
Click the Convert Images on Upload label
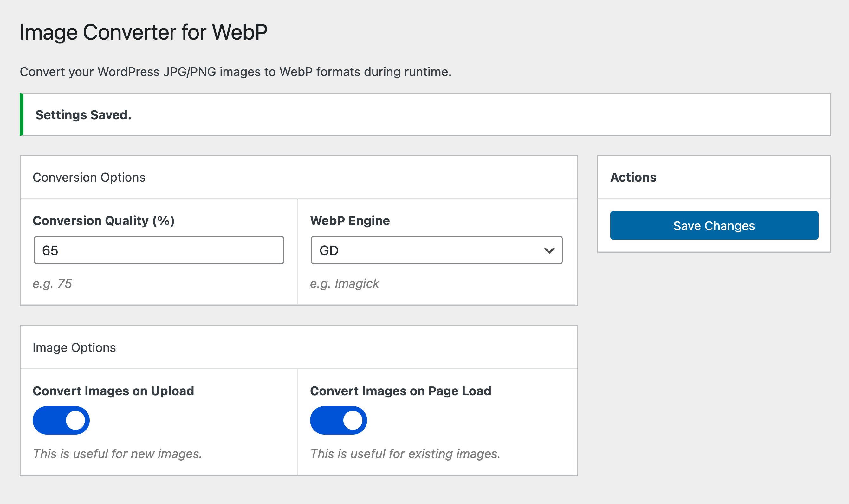[x=113, y=391]
